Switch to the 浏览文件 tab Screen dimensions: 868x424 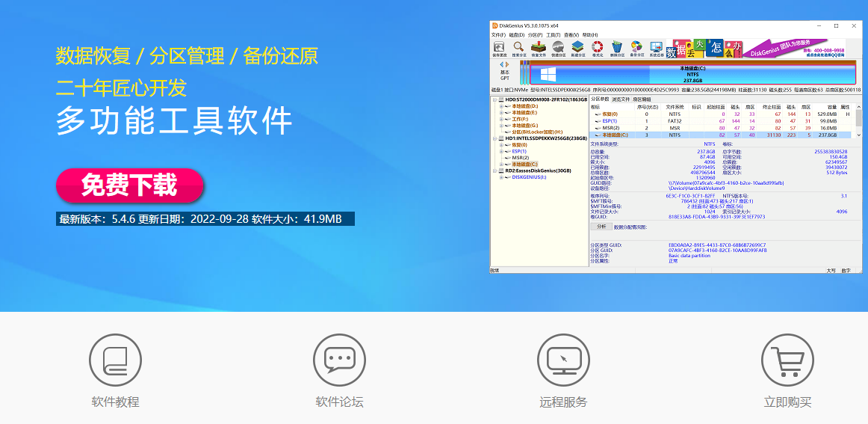tap(621, 99)
